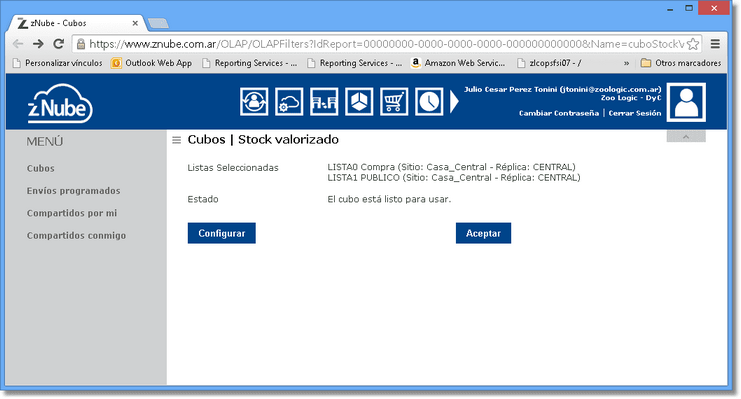
Task: Click the 'El cubo está listo para usar.' status
Action: 389,199
